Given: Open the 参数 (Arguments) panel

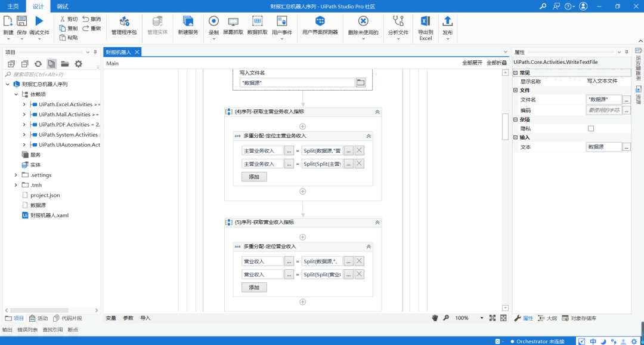Looking at the screenshot, I should 128,318.
